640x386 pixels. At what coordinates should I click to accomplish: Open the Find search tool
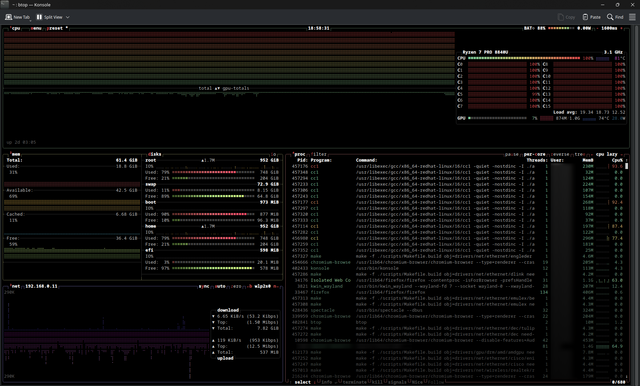(x=615, y=17)
